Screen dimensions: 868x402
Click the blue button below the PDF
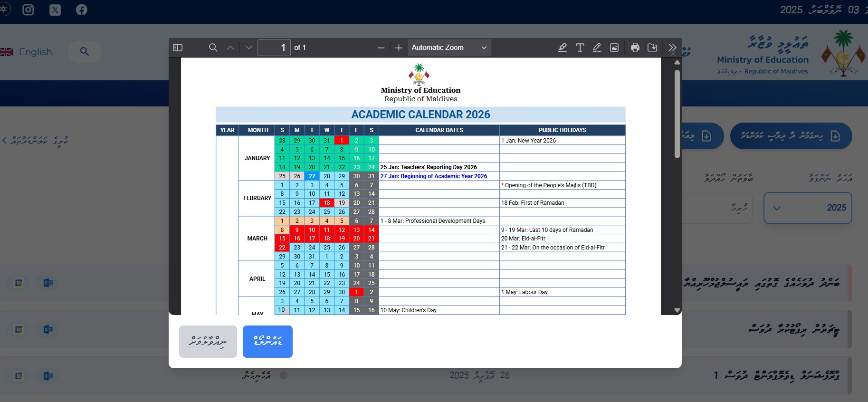[267, 341]
